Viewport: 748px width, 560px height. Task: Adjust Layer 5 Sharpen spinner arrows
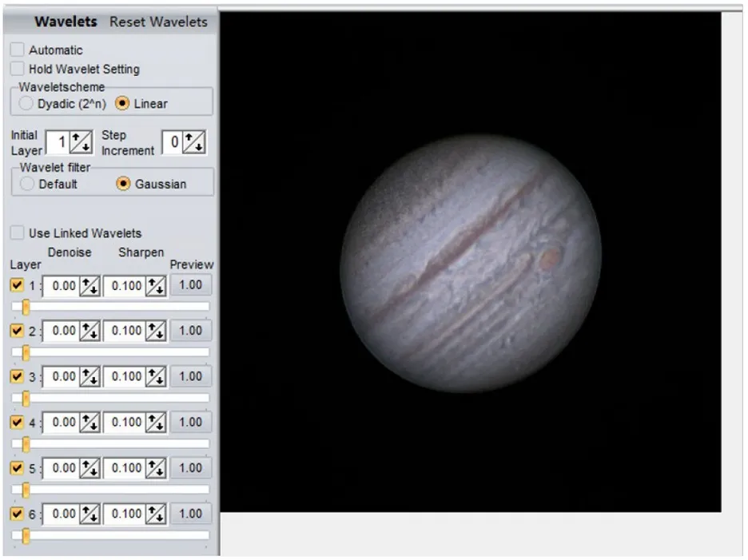(156, 468)
